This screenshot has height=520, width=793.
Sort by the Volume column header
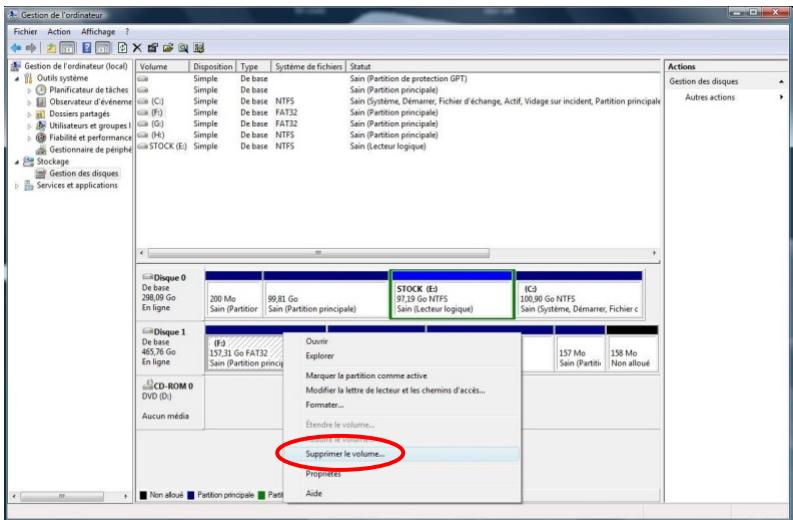point(163,66)
